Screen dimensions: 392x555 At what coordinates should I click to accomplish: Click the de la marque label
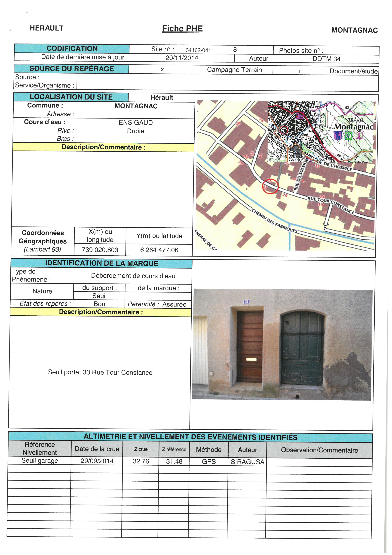(x=159, y=288)
